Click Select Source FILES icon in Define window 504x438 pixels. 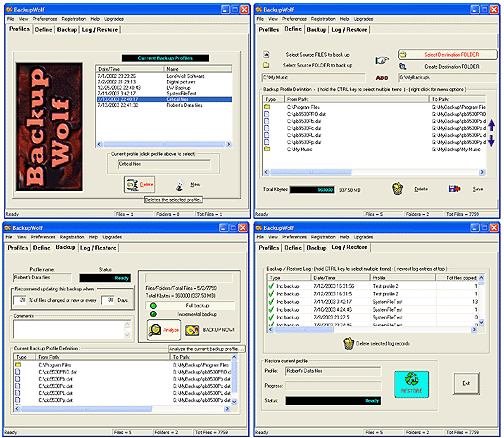coord(266,54)
